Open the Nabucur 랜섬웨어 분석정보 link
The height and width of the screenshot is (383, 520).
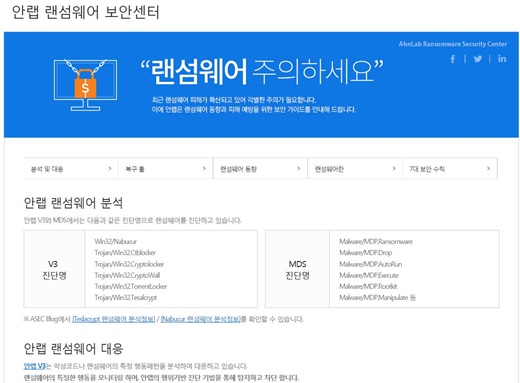tap(200, 319)
